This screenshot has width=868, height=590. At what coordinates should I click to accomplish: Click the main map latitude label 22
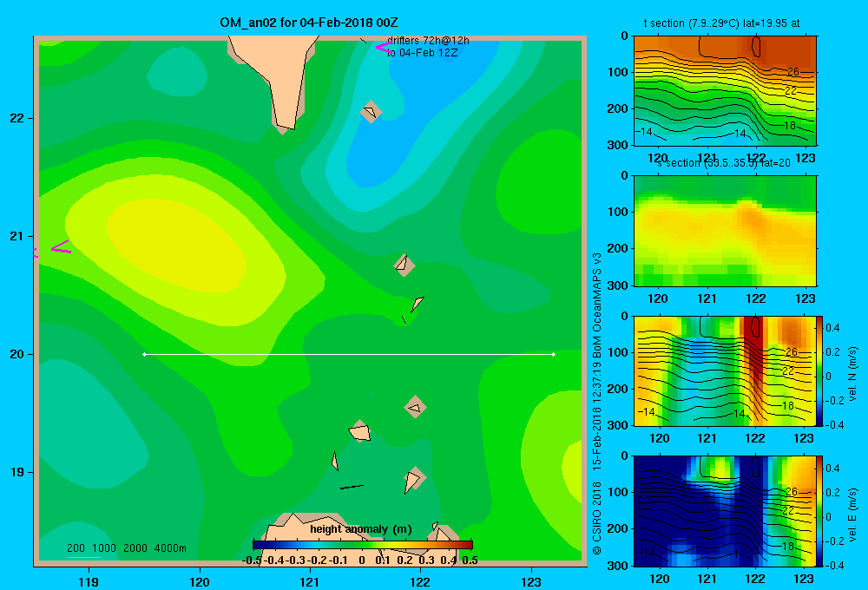coord(16,118)
